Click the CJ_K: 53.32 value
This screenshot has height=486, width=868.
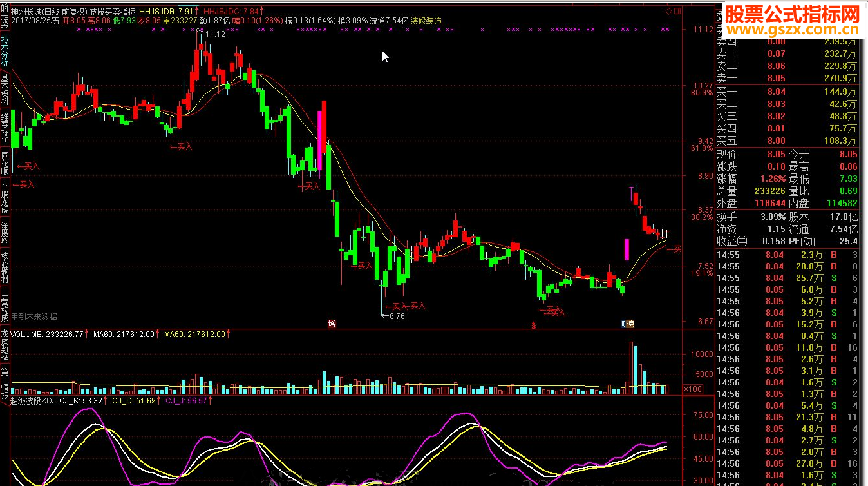(x=82, y=400)
